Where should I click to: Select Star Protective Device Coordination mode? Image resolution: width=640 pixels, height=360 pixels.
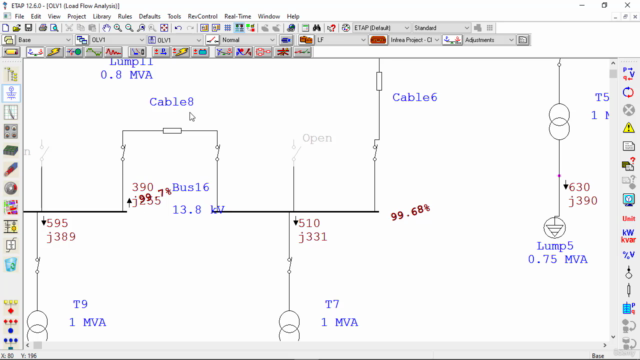coord(137,52)
